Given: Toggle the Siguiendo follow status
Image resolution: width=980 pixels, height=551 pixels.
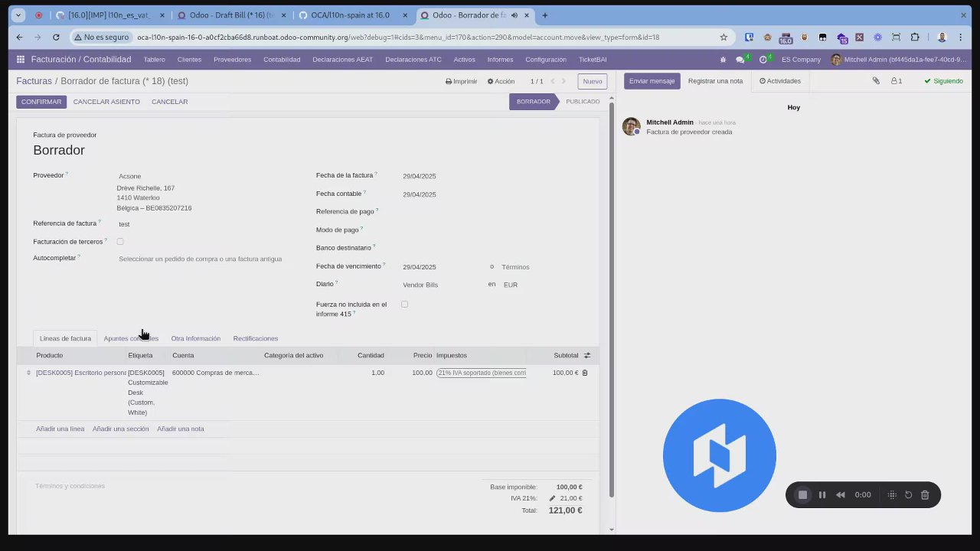Looking at the screenshot, I should click(x=943, y=81).
